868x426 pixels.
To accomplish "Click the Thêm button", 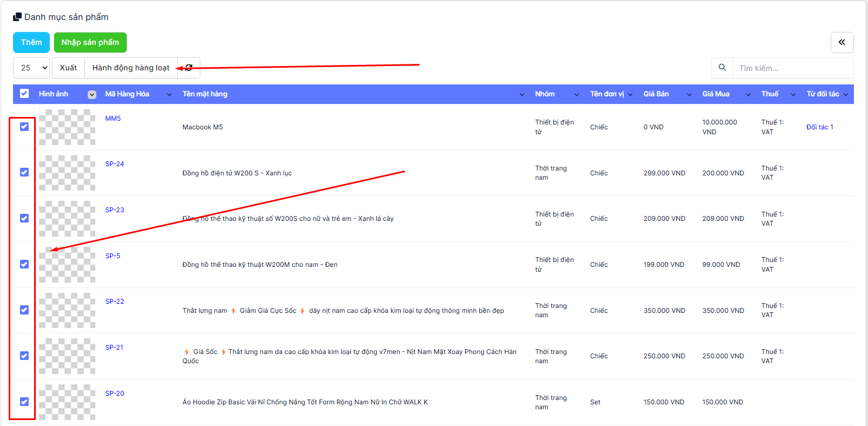I will pyautogui.click(x=31, y=42).
